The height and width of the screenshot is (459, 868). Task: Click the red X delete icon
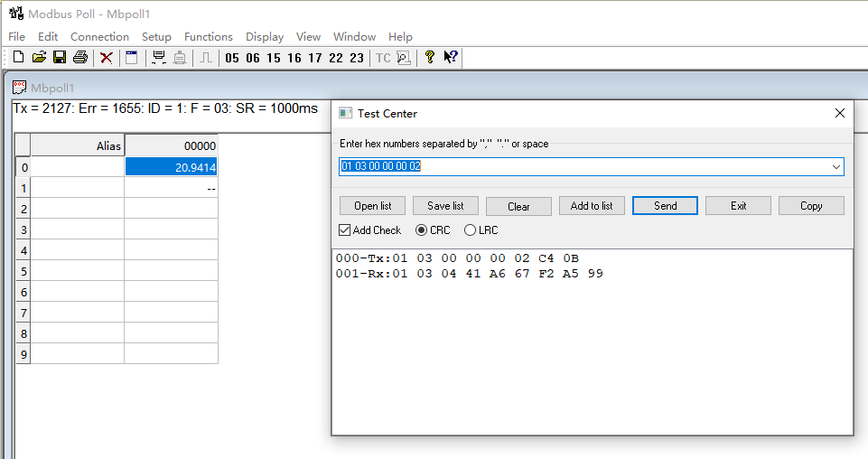107,58
